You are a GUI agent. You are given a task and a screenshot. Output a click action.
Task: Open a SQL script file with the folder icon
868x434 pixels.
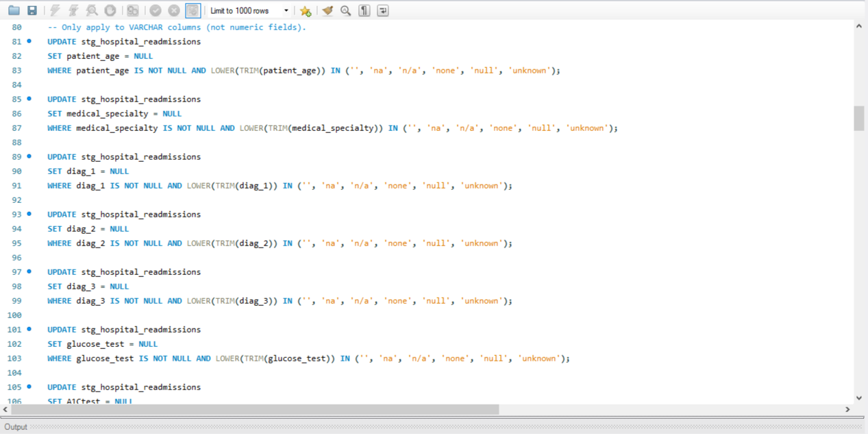tap(14, 10)
